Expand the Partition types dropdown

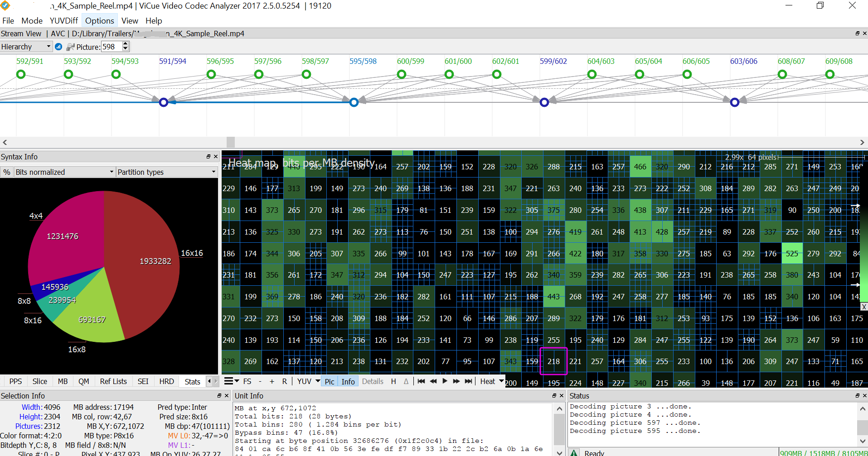[167, 172]
